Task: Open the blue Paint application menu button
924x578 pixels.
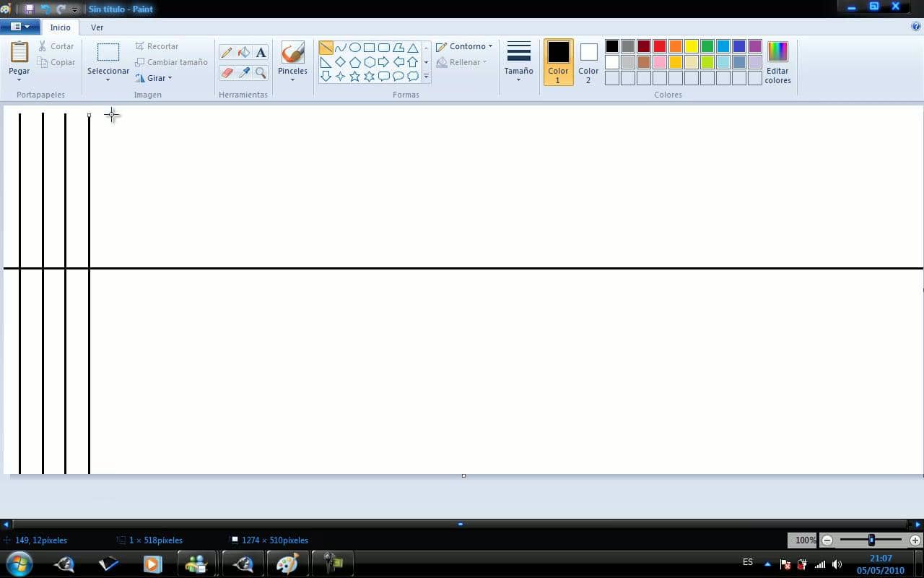Action: pyautogui.click(x=19, y=27)
